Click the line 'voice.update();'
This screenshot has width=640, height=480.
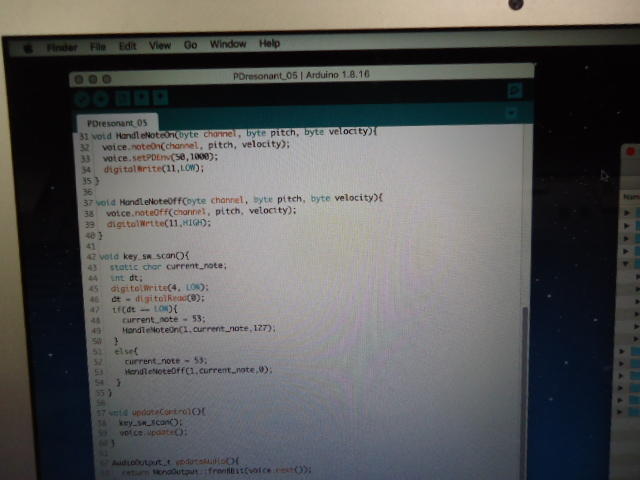click(153, 433)
